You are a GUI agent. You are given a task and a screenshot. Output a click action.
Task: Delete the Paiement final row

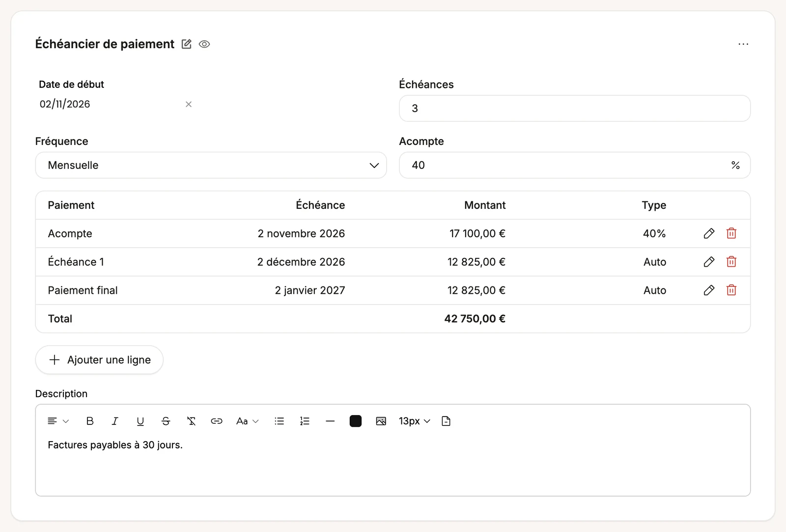click(731, 290)
